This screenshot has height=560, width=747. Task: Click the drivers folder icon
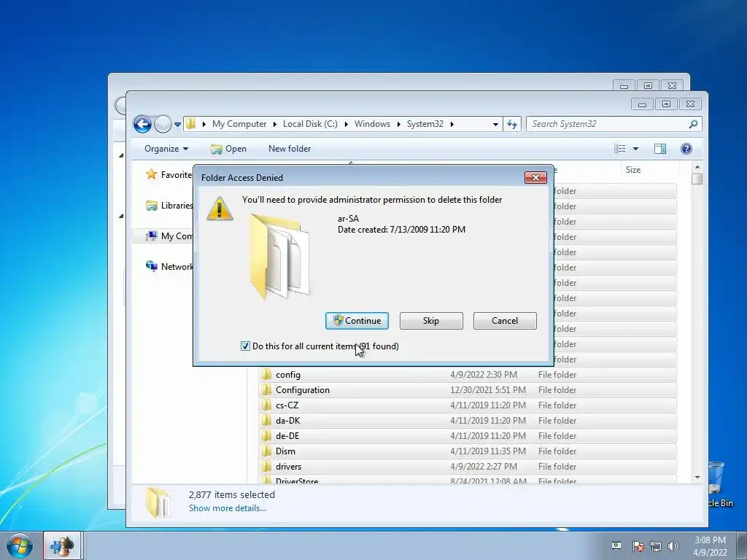point(266,466)
